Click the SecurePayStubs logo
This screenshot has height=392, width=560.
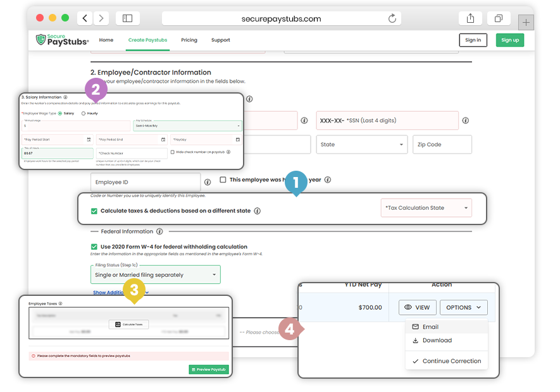(x=61, y=40)
